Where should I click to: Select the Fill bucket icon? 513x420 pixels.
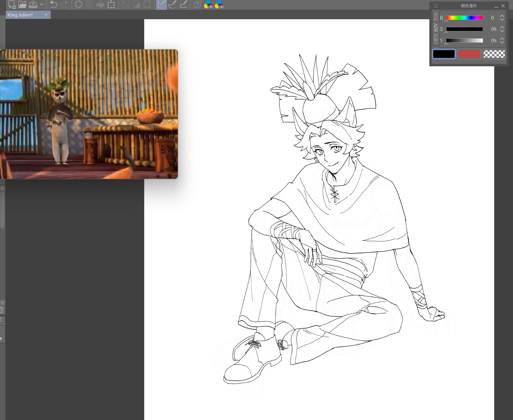tap(100, 4)
